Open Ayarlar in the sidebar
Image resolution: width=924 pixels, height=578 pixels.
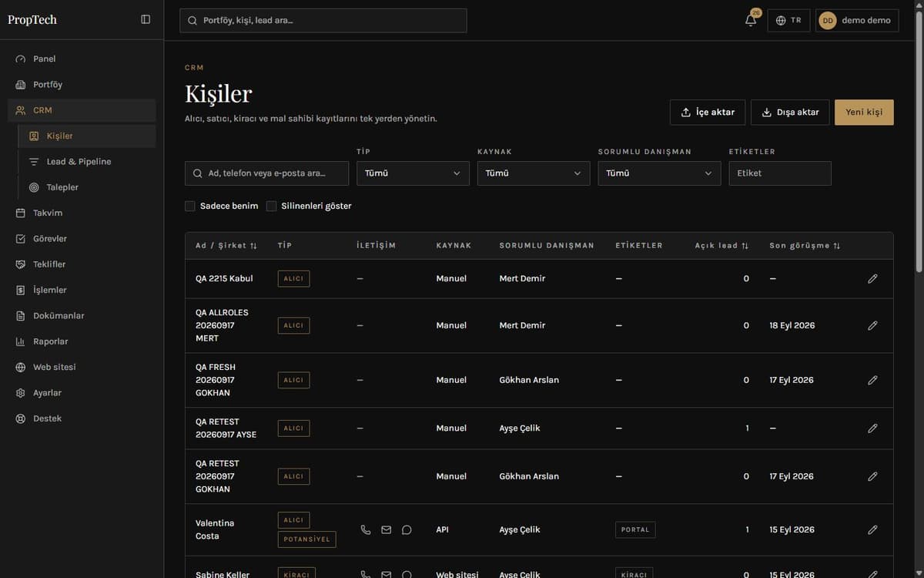[x=82, y=393]
